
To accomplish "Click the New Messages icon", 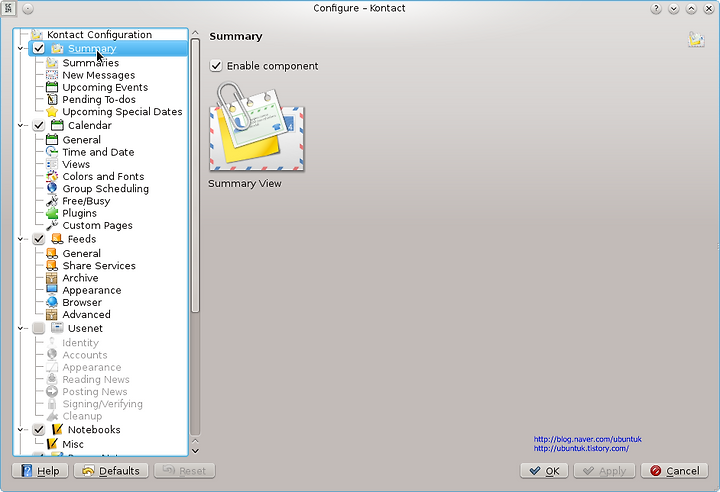I will [52, 75].
